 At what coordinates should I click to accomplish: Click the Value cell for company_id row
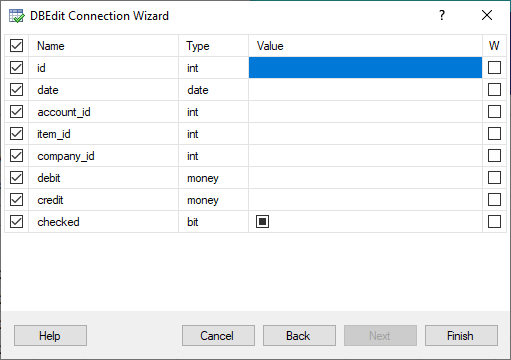(x=365, y=156)
